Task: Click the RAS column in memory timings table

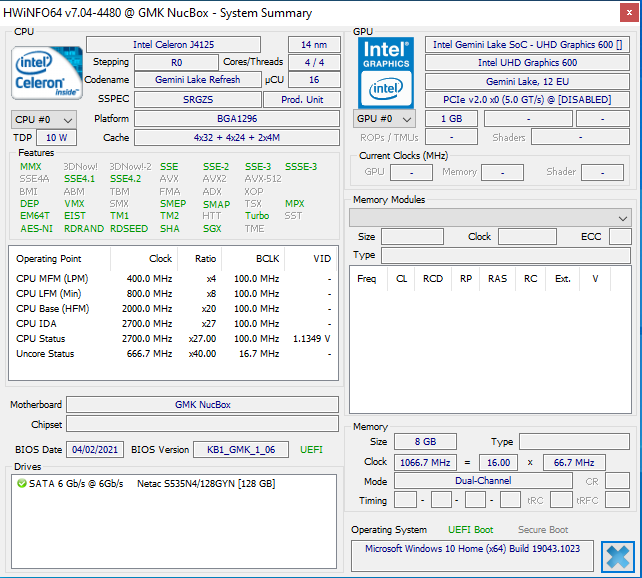Action: 497,279
